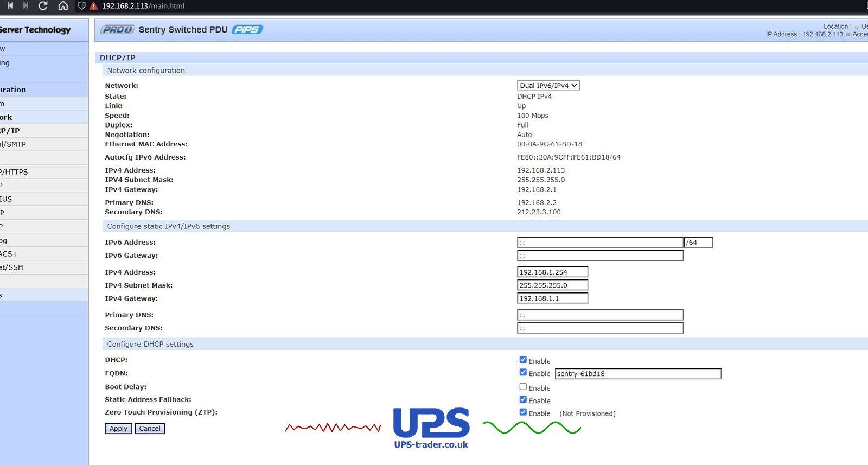Open the HTTP/HTTPS sidebar item
This screenshot has height=465, width=868.
click(x=44, y=171)
